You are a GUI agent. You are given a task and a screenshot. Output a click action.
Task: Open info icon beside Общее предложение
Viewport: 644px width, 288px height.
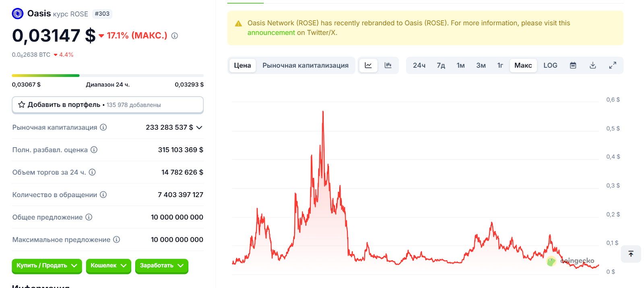89,217
